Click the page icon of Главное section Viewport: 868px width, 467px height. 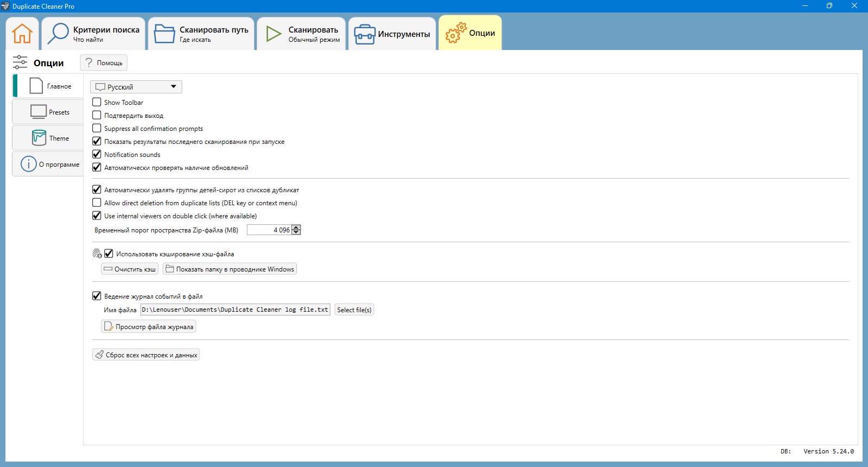tap(36, 86)
